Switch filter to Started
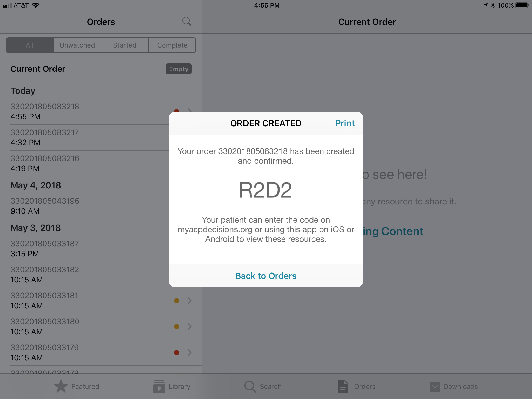The height and width of the screenshot is (399, 532). pos(125,45)
